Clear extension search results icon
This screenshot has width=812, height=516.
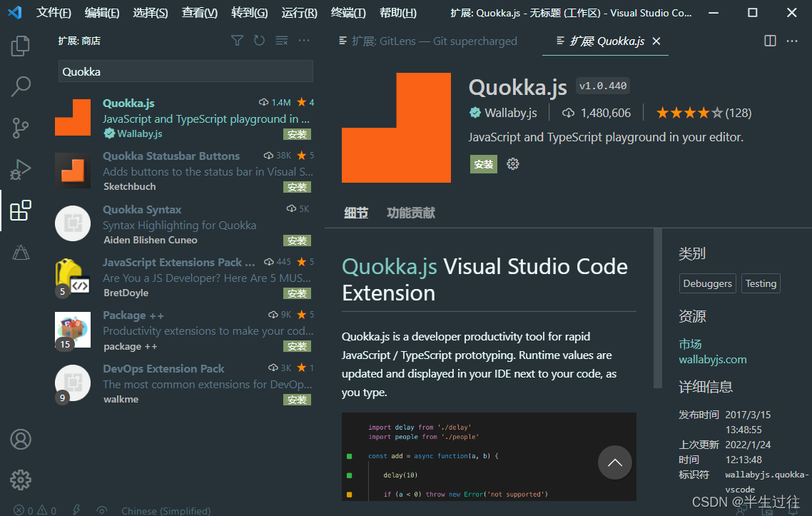pos(282,41)
